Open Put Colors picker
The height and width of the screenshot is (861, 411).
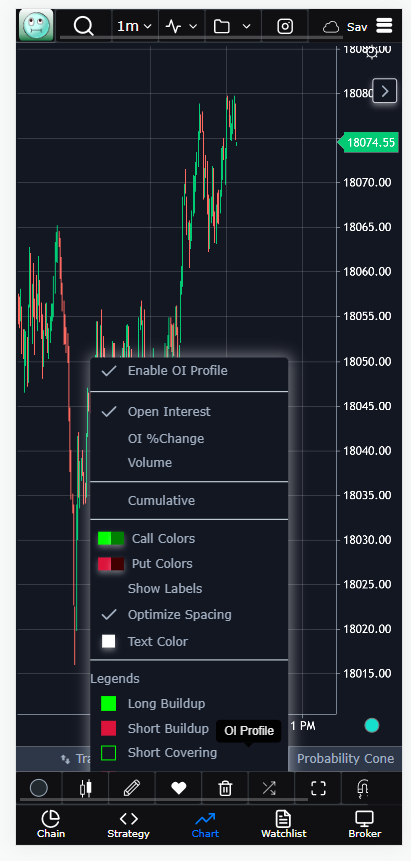[x=162, y=564]
